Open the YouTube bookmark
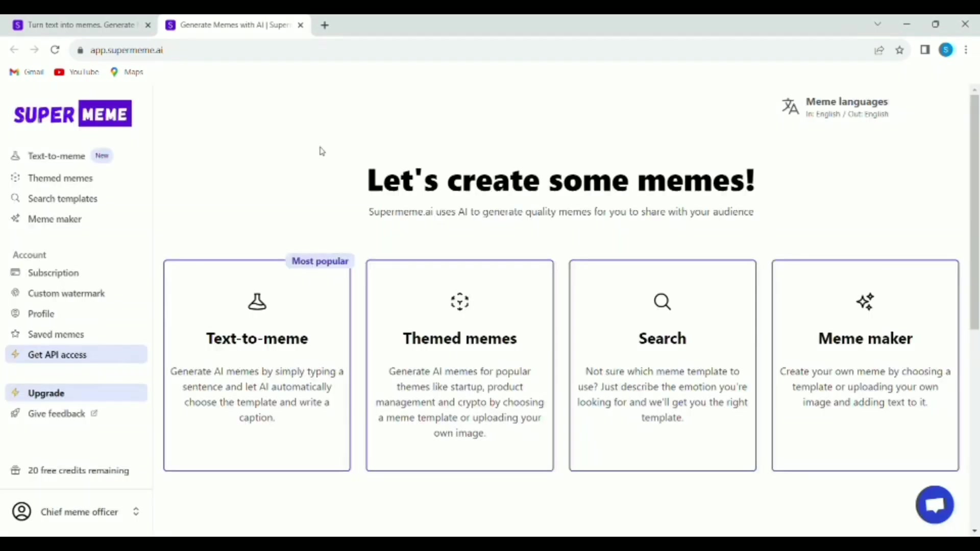Screen dimensions: 980x551 [x=77, y=72]
